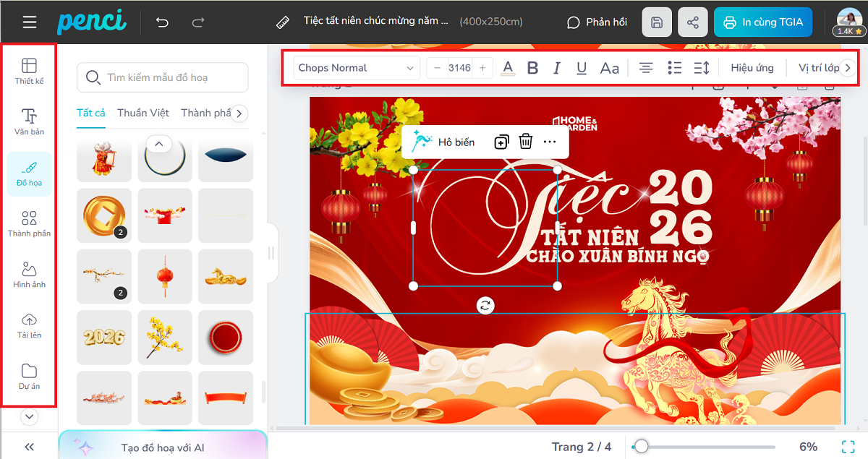
Task: Expand more category tabs arrow
Action: (x=240, y=113)
